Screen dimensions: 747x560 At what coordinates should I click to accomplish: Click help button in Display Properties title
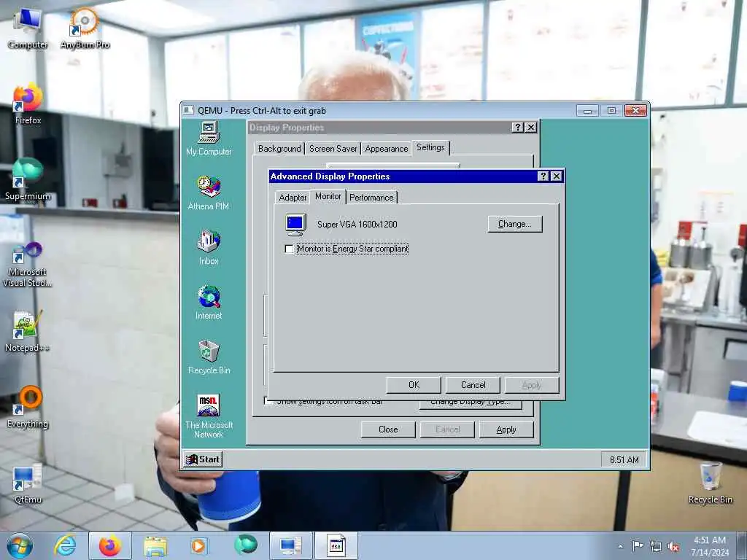click(517, 127)
